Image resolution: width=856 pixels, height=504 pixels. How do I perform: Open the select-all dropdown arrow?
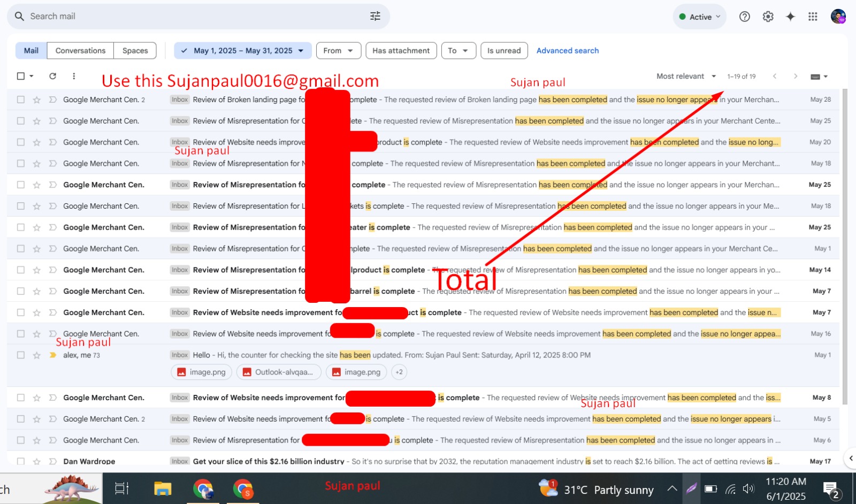coord(32,76)
